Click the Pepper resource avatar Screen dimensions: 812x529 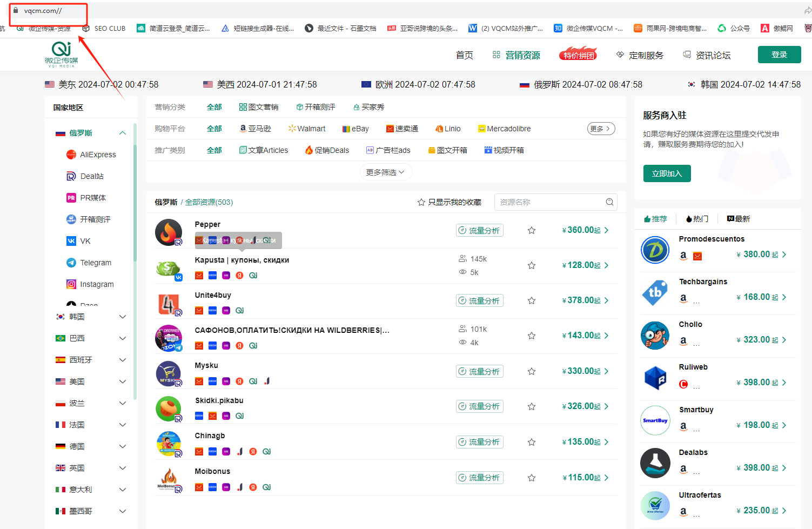coord(169,232)
